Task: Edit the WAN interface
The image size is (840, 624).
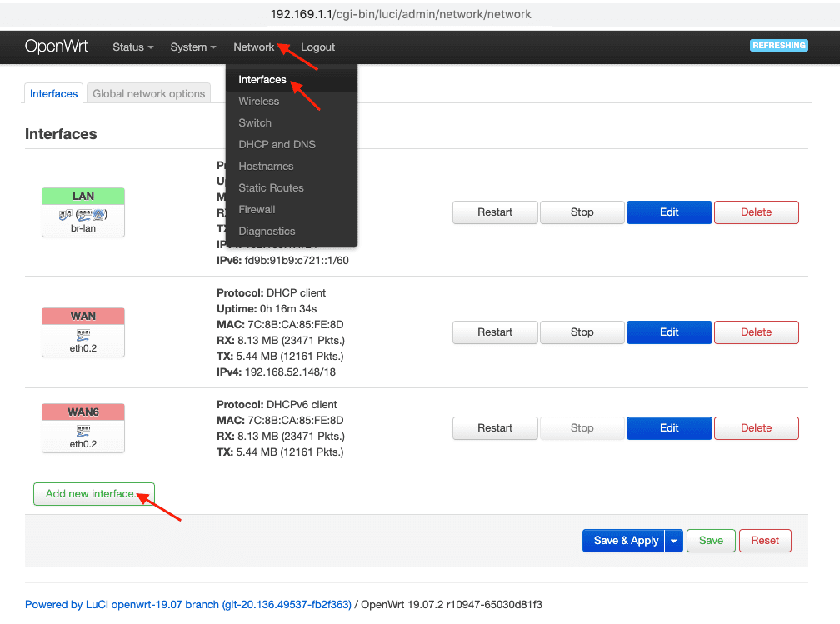Action: 669,332
